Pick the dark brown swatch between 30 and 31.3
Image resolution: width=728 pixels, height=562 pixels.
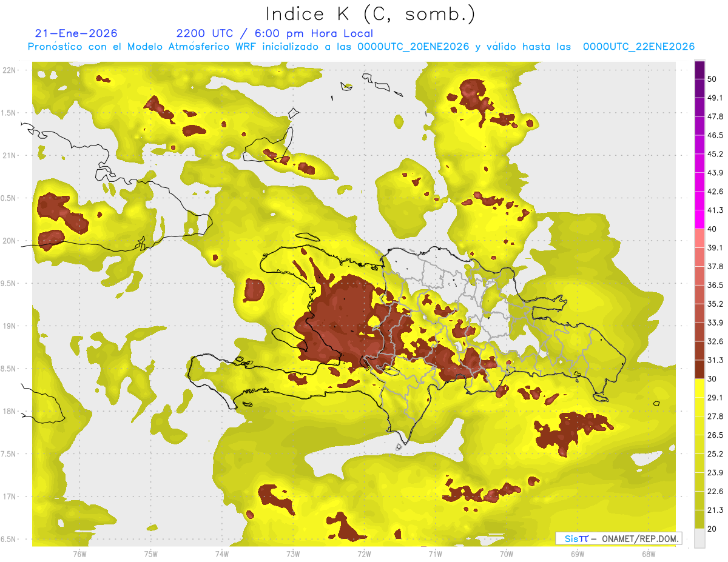699,369
